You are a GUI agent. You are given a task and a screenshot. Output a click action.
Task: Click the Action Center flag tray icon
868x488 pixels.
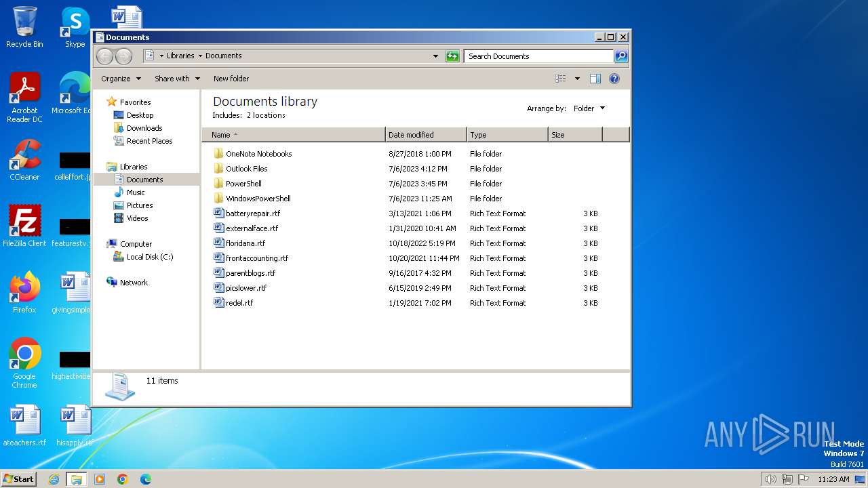(803, 479)
